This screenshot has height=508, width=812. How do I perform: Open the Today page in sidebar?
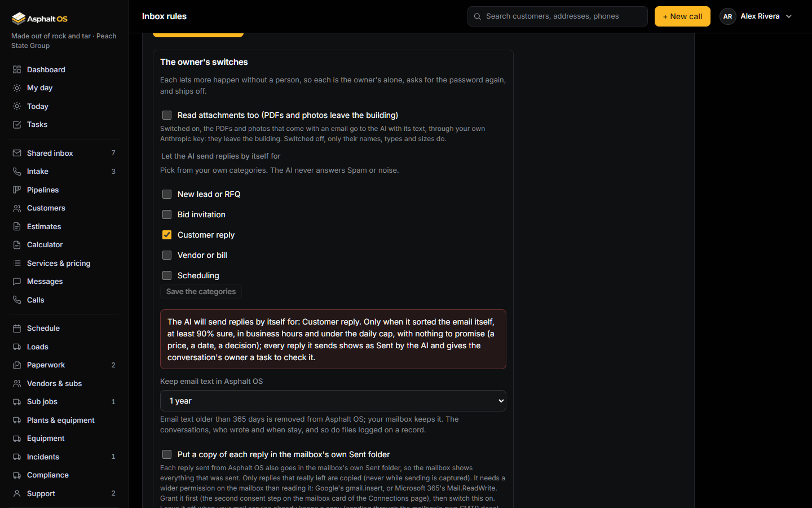tap(64, 106)
